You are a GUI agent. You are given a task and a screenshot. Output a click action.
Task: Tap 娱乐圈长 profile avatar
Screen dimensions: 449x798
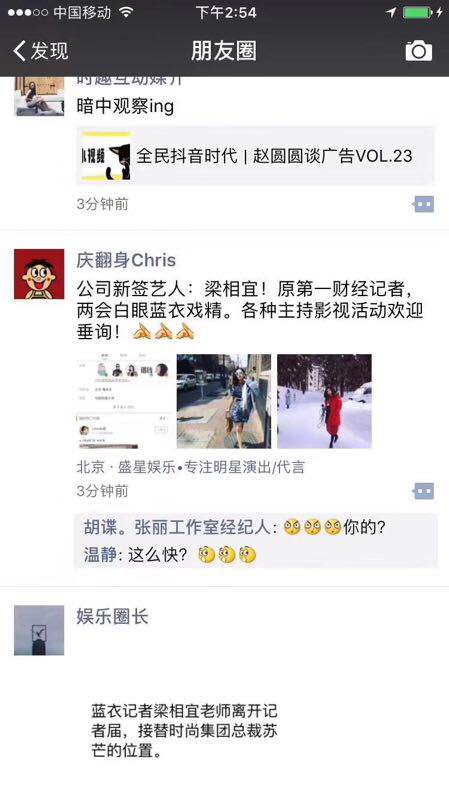pyautogui.click(x=39, y=630)
